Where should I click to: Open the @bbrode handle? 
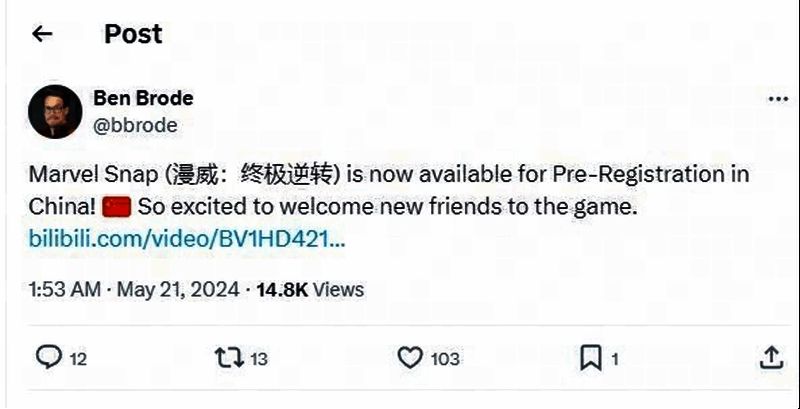[135, 125]
